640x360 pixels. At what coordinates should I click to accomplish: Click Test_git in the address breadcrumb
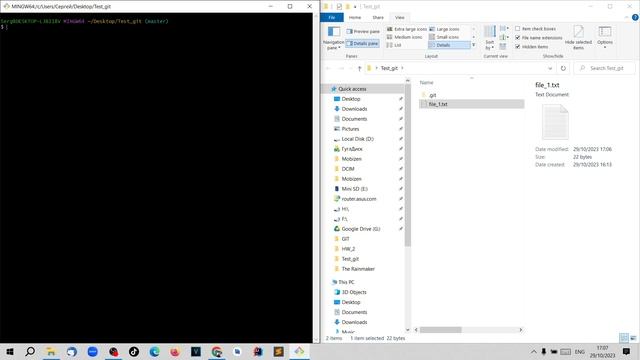point(389,68)
